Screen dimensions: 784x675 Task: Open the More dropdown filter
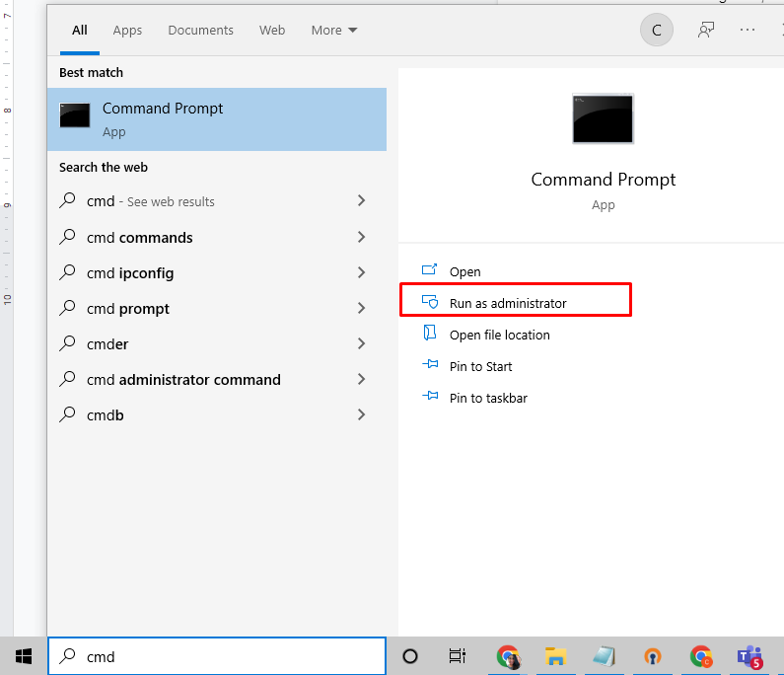pyautogui.click(x=334, y=30)
